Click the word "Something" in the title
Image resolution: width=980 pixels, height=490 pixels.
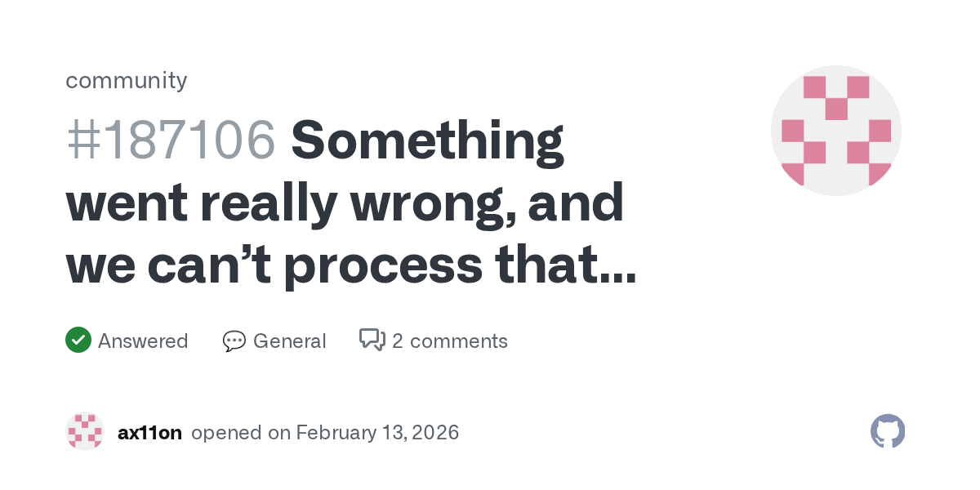(427, 140)
